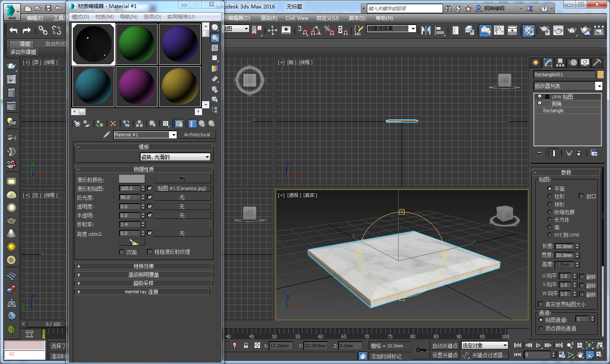
Task: Click the Mirror tool icon
Action: click(x=426, y=30)
